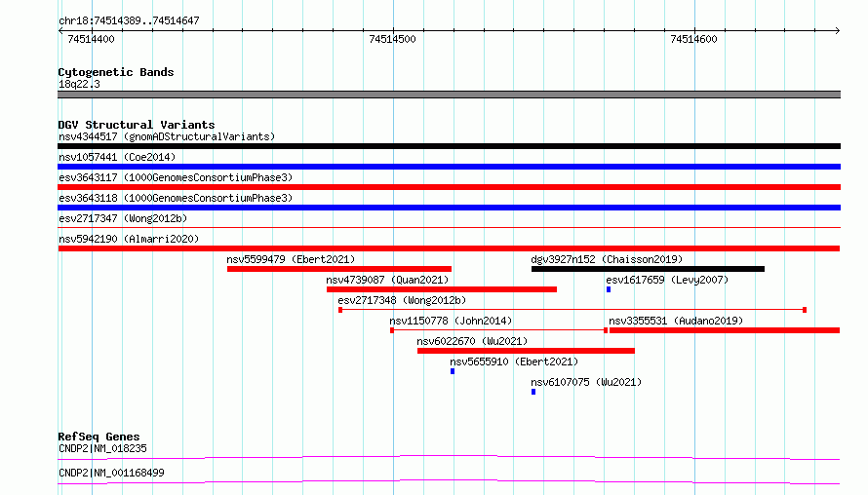Screen dimensions: 868x495
Task: Click the CNDP2|NM_018235 gene label
Action: 102,448
